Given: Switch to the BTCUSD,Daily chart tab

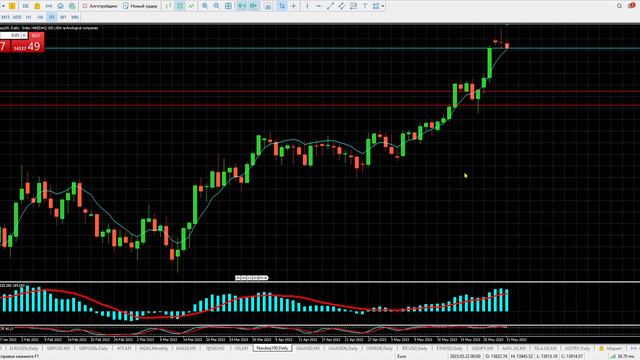Looking at the screenshot, I should coord(414,348).
